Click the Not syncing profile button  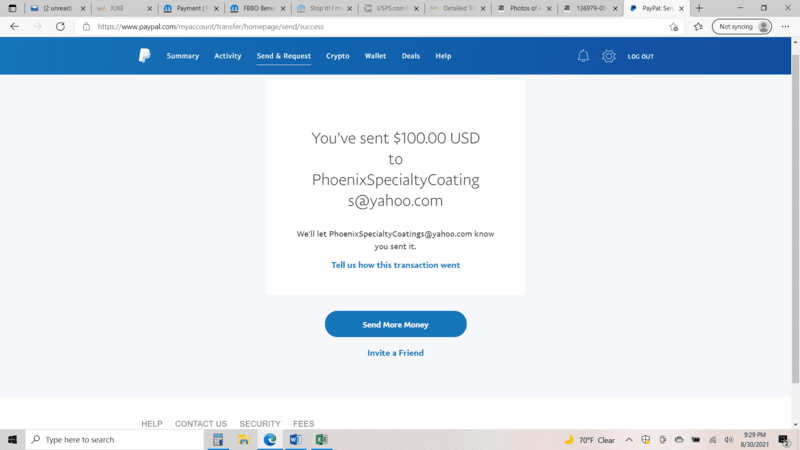[741, 27]
